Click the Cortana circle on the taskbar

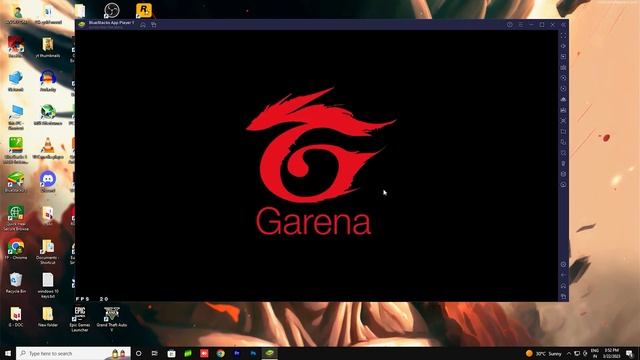138,353
